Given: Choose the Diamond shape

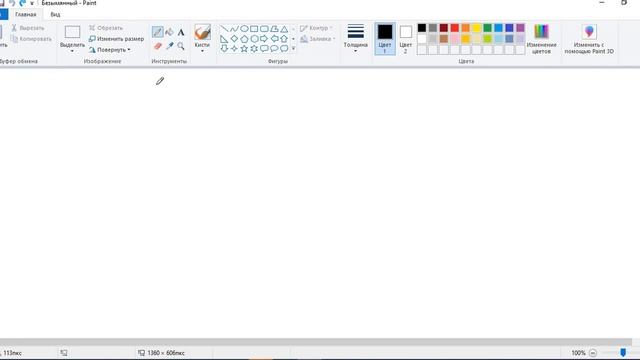Looking at the screenshot, I should [234, 39].
